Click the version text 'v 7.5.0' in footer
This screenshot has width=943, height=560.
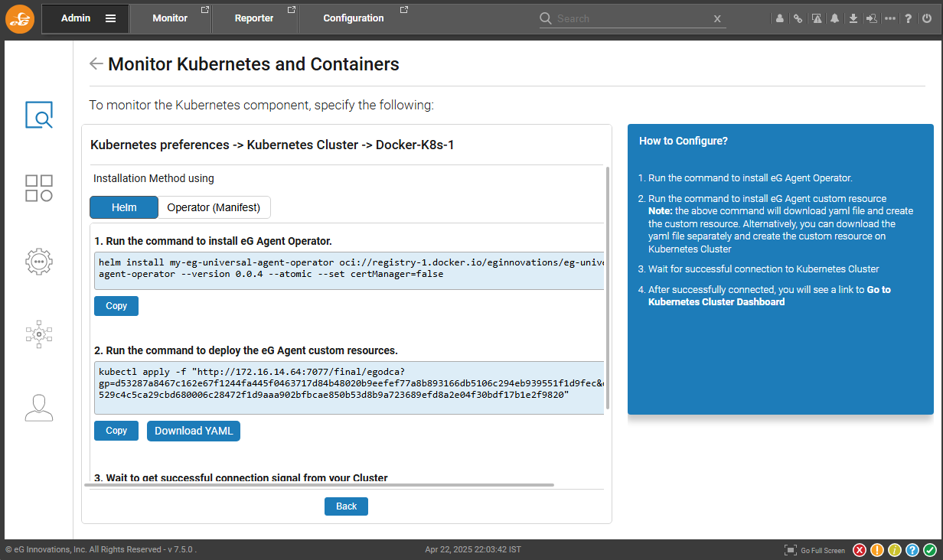point(181,550)
